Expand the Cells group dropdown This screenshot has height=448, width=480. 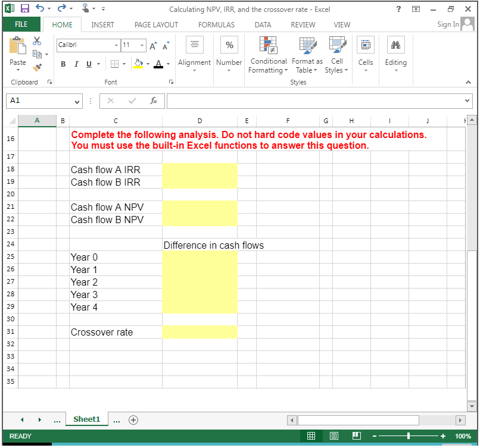tap(366, 71)
